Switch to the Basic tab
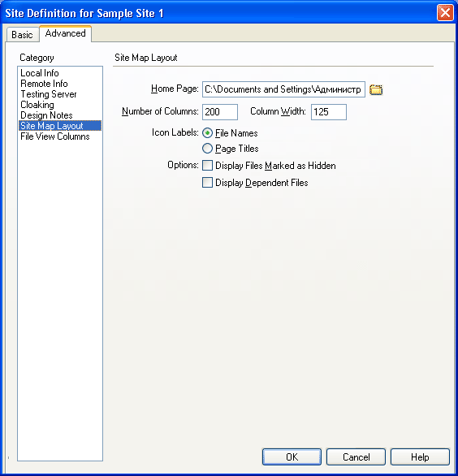The width and height of the screenshot is (458, 476). coord(22,35)
